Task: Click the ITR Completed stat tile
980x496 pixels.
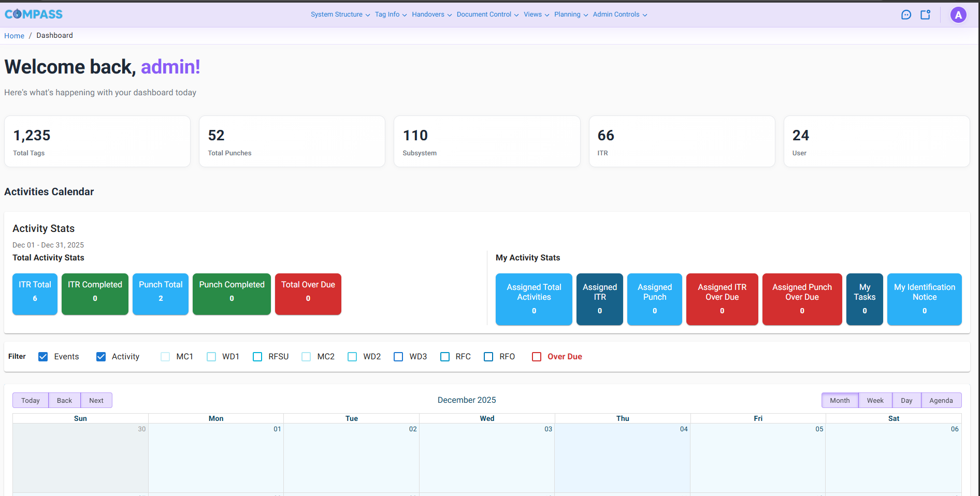Action: coord(95,294)
